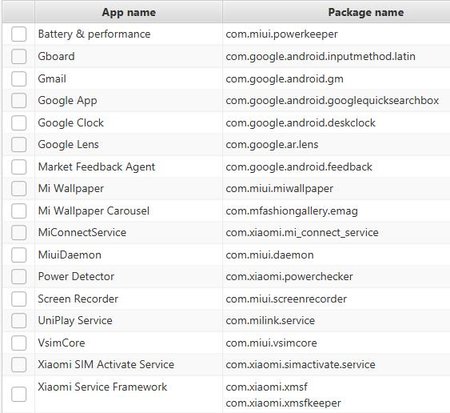Select the MiConnectService app name
This screenshot has width=450, height=413.
[x=82, y=232]
